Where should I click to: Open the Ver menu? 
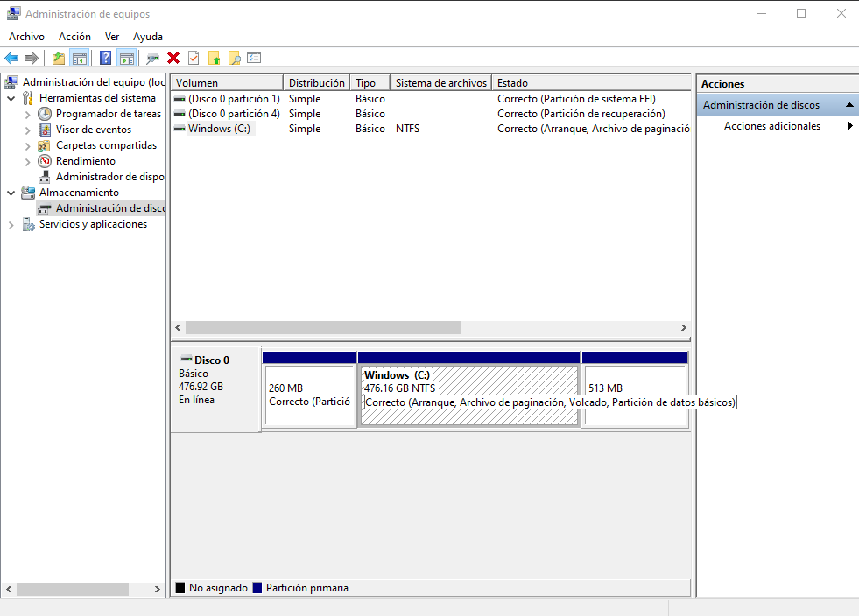[112, 37]
